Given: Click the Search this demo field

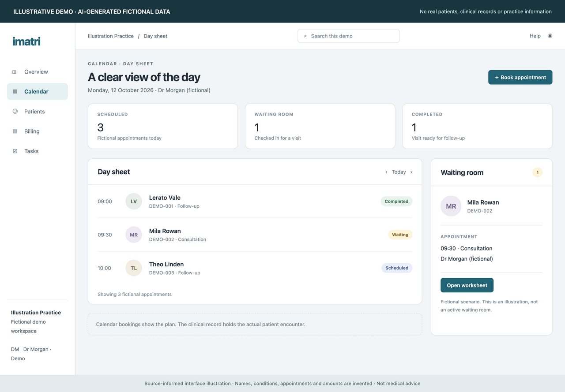Looking at the screenshot, I should (349, 36).
